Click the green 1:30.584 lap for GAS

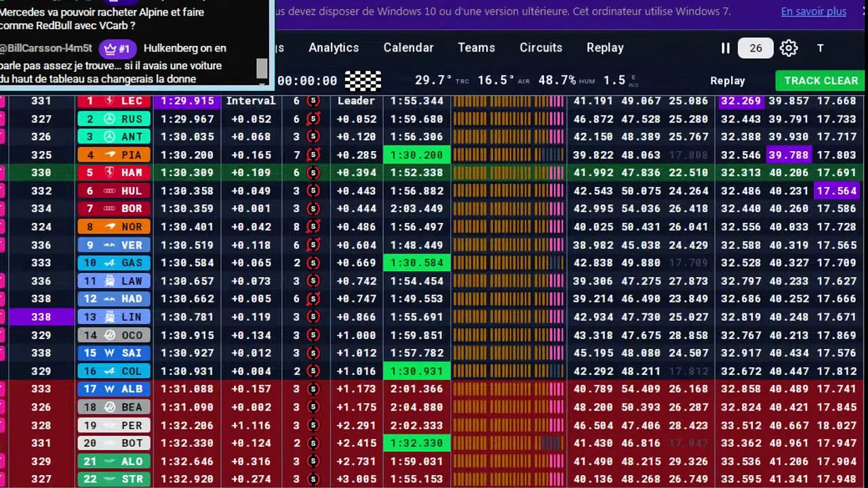pos(416,263)
